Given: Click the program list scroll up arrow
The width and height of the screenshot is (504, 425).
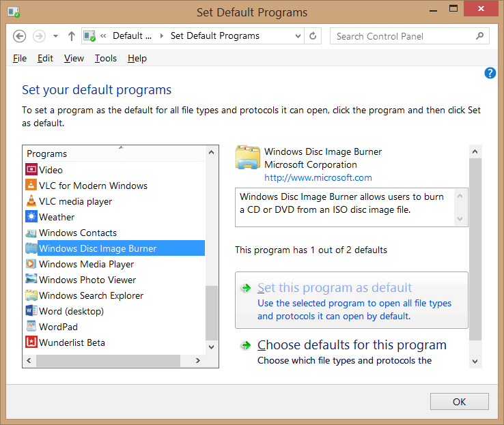Looking at the screenshot, I should [212, 153].
